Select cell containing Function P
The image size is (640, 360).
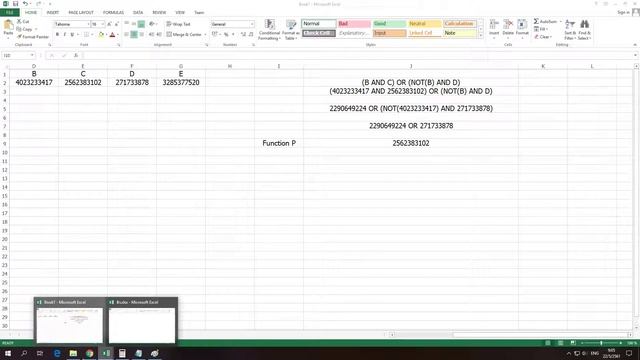point(279,143)
